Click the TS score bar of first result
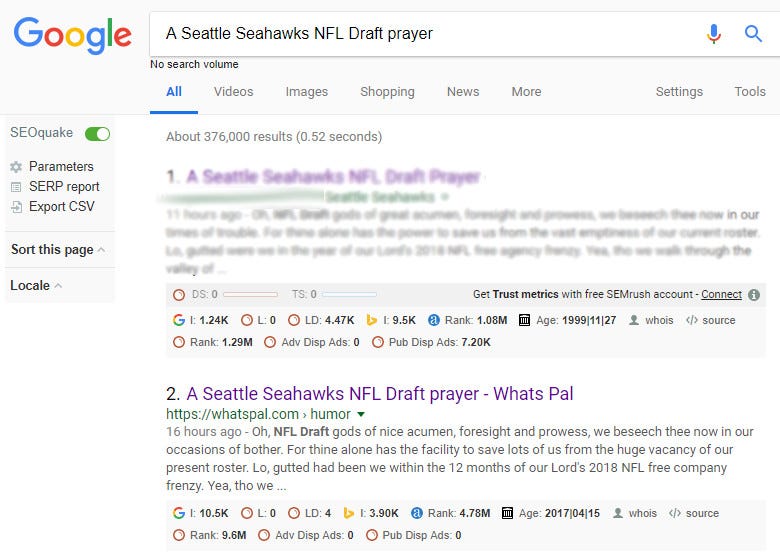The height and width of the screenshot is (557, 780). click(x=349, y=294)
